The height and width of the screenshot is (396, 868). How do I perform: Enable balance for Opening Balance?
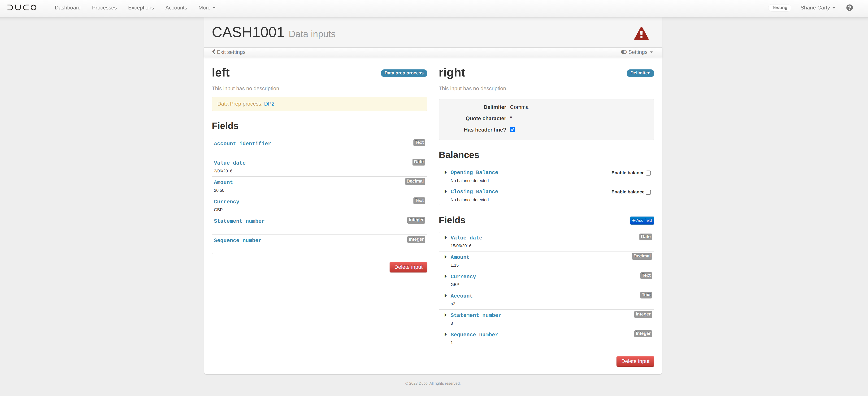(648, 173)
